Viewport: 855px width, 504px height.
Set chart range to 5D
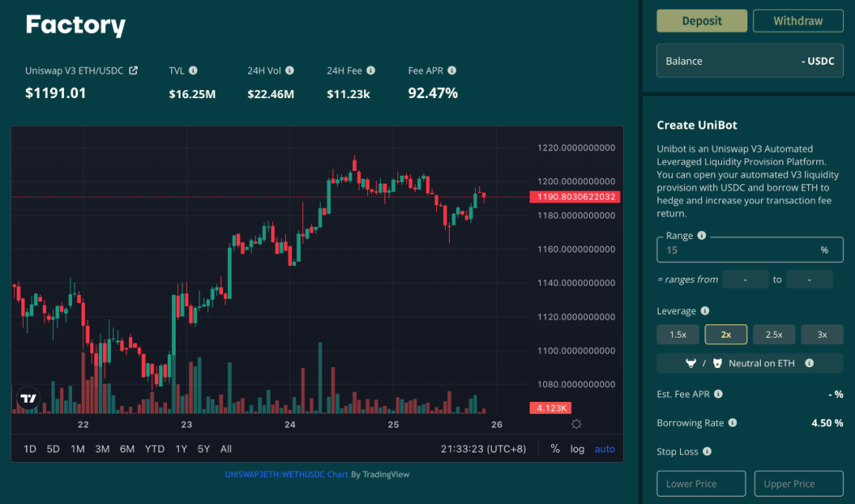53,449
